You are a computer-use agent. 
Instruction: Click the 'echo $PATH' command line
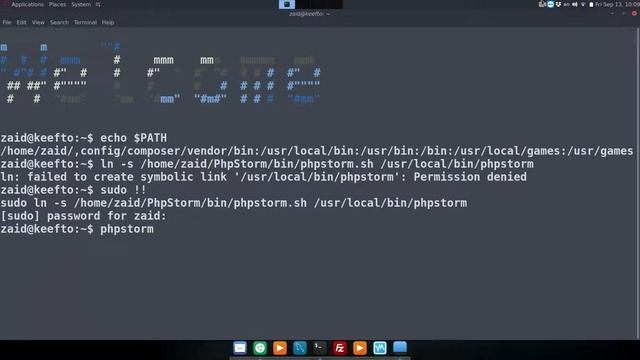tap(84, 138)
